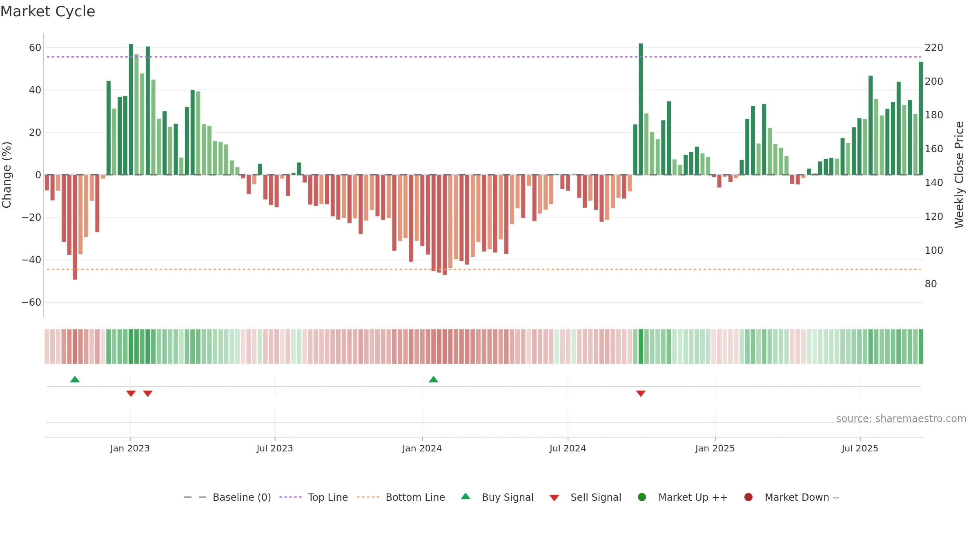Click the Jul 2024 axis label
The image size is (980, 551).
click(x=568, y=449)
